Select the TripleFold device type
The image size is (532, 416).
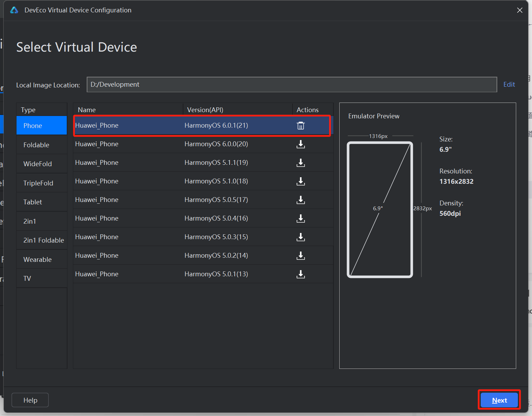[x=42, y=183]
